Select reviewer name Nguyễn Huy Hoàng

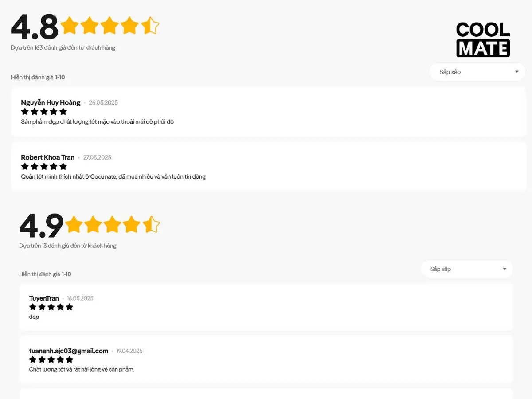coord(51,102)
